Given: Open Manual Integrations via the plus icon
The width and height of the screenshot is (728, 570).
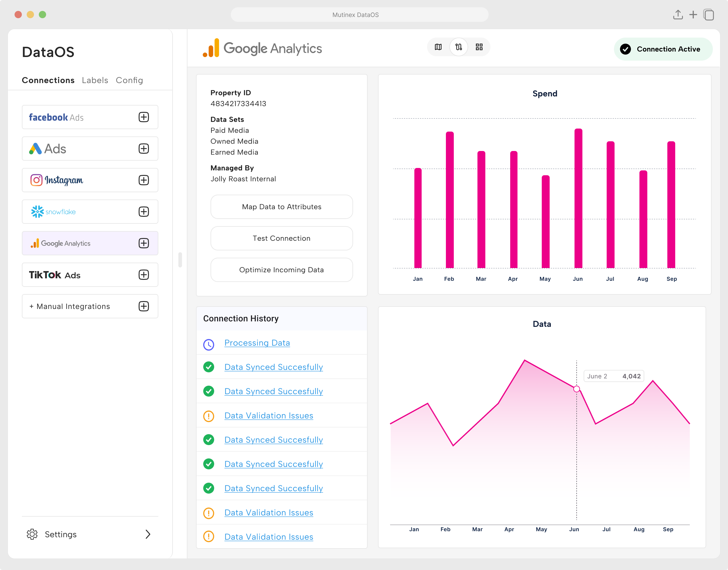Looking at the screenshot, I should point(143,306).
